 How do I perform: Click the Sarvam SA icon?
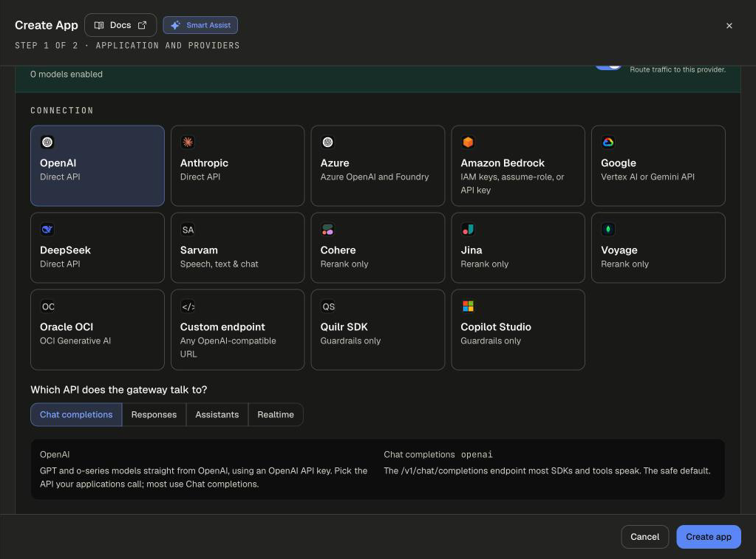188,230
